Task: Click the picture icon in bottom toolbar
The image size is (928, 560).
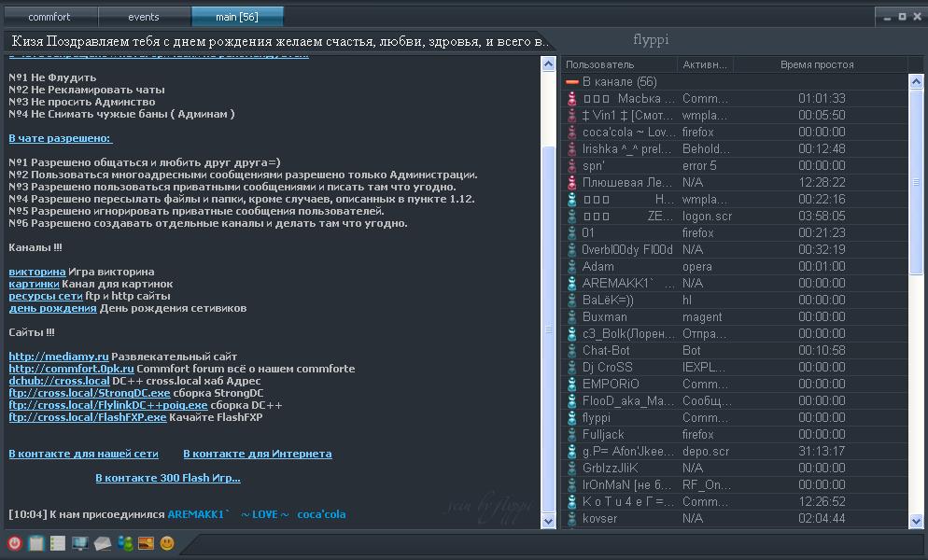Action: tap(146, 543)
